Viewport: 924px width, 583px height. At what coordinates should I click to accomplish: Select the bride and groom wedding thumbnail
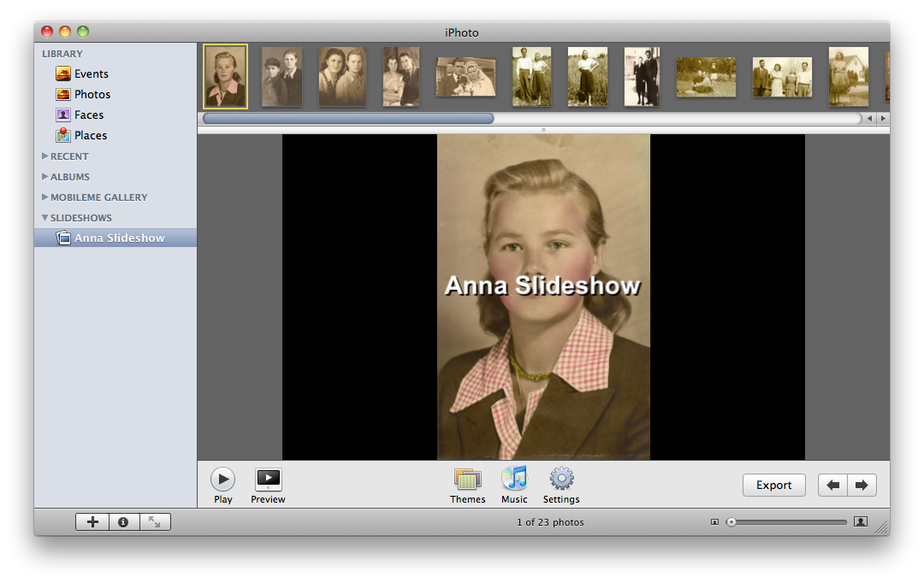click(465, 77)
